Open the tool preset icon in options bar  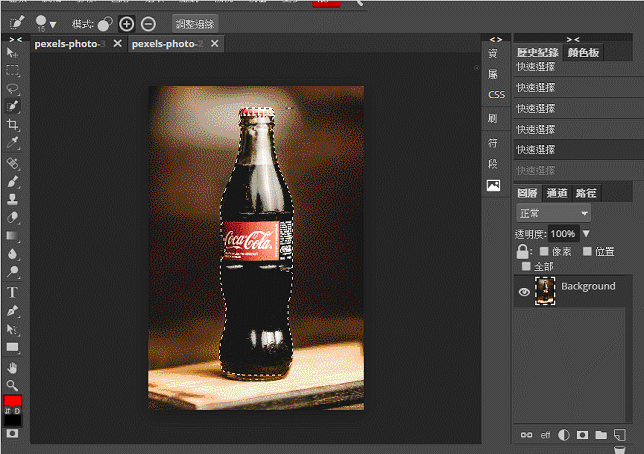click(17, 23)
